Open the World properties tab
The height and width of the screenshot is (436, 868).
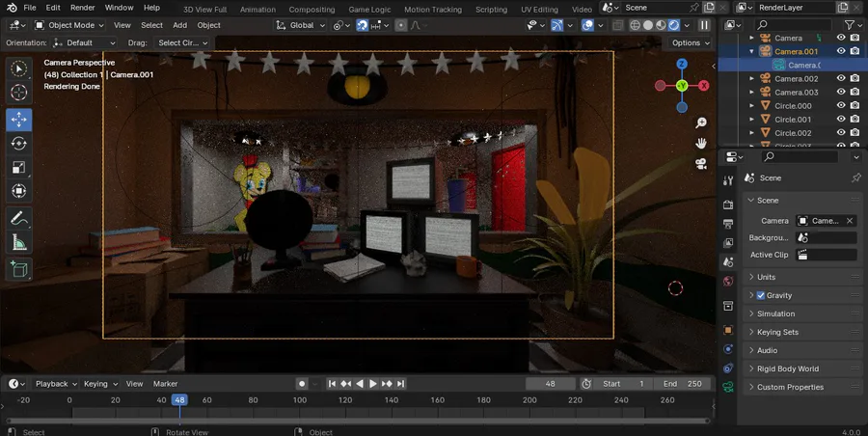(x=728, y=281)
